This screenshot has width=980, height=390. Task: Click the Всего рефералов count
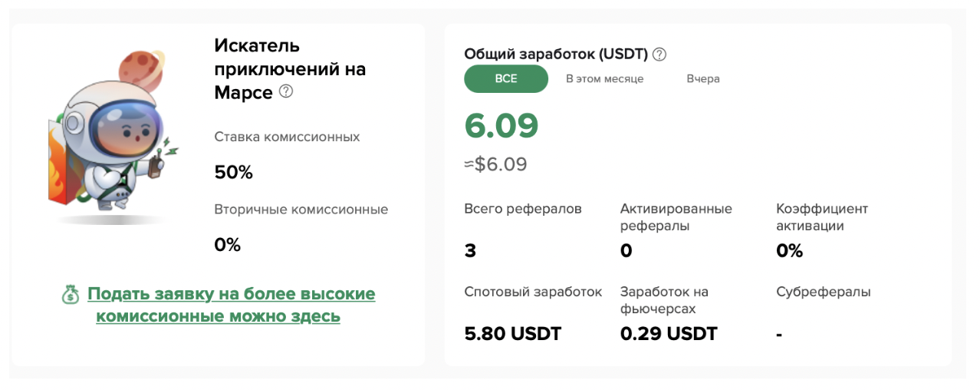click(470, 250)
